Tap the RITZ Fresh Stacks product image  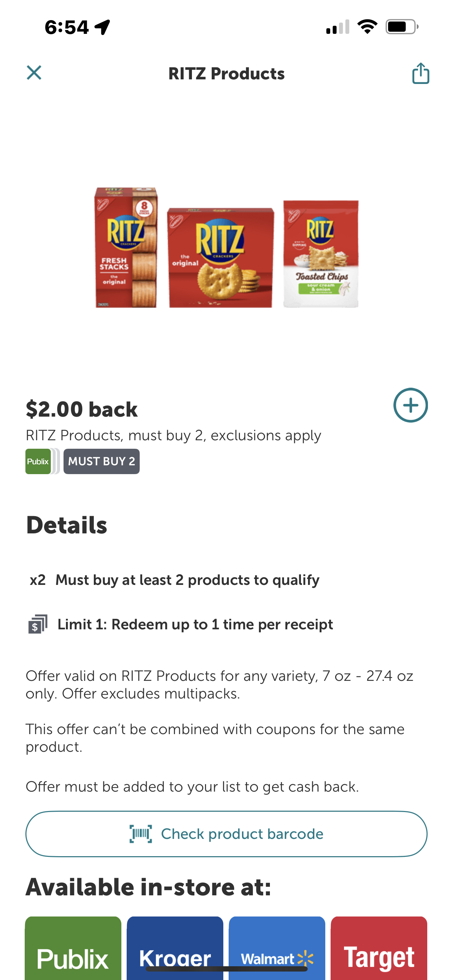[x=126, y=248]
